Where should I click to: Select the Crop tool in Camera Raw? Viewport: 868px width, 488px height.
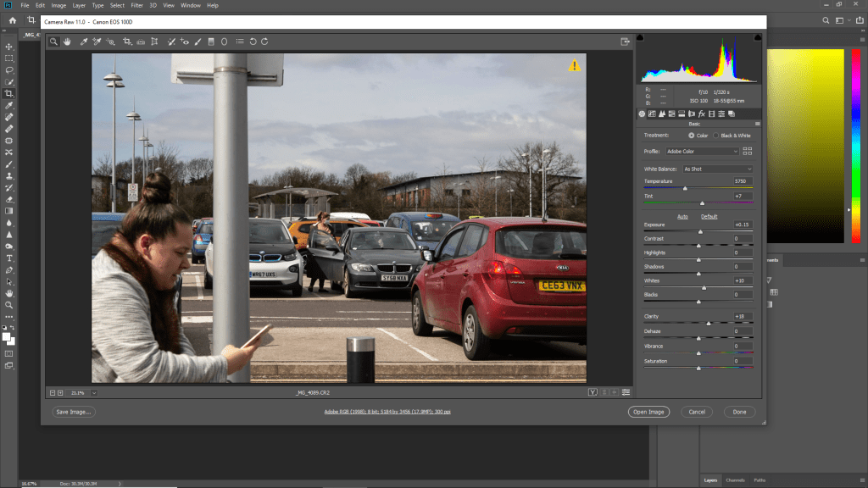[x=125, y=41]
